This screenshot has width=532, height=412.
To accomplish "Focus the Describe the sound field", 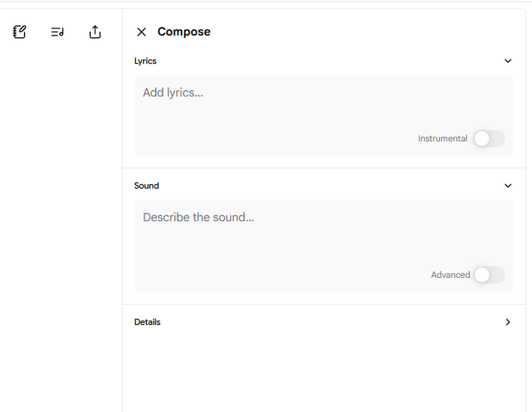I will tap(324, 246).
